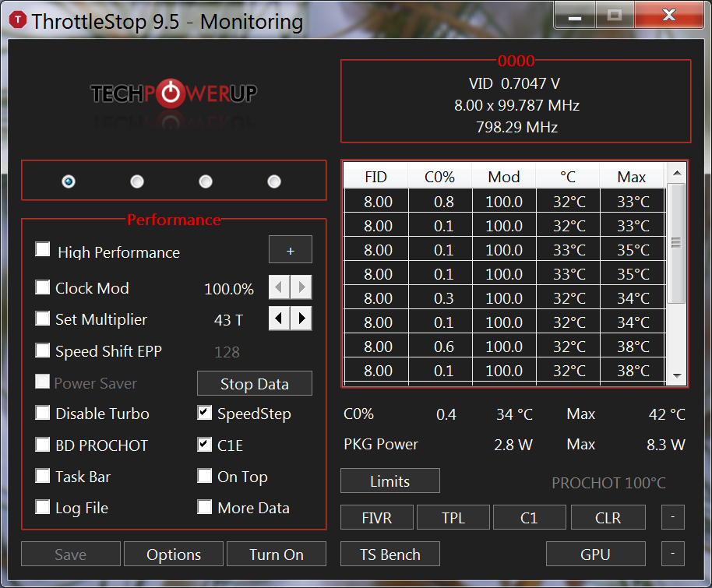This screenshot has width=712, height=588.
Task: Click the minus button next to GPU
Action: click(673, 554)
